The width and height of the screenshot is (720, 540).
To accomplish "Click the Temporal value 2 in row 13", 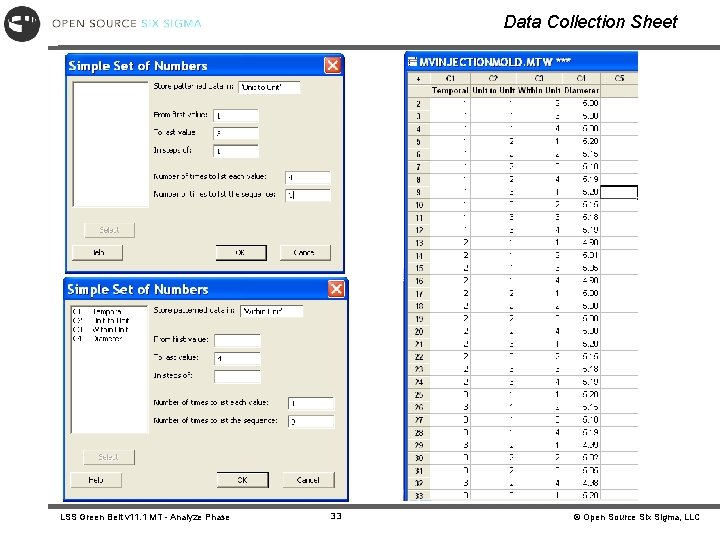I will pos(450,242).
